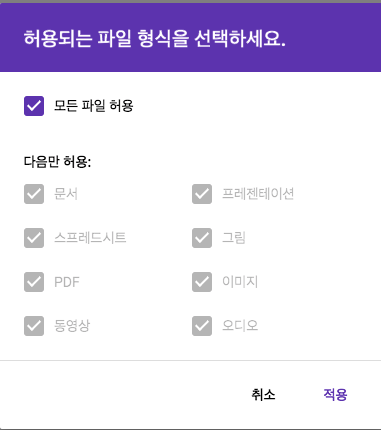Select the PDF label text

tap(67, 282)
